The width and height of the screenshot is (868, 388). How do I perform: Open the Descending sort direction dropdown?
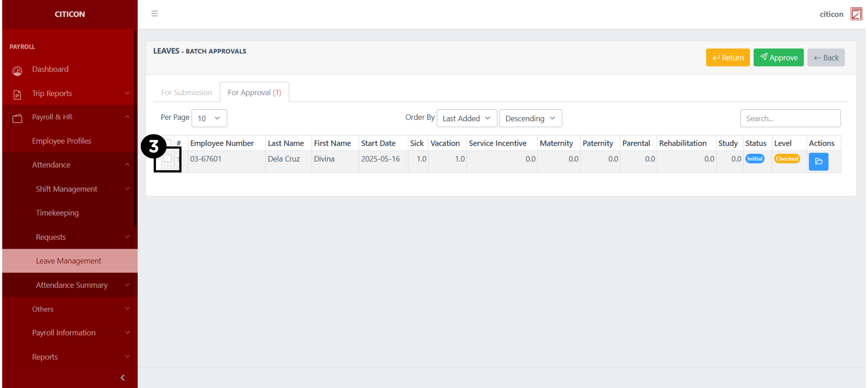point(530,118)
